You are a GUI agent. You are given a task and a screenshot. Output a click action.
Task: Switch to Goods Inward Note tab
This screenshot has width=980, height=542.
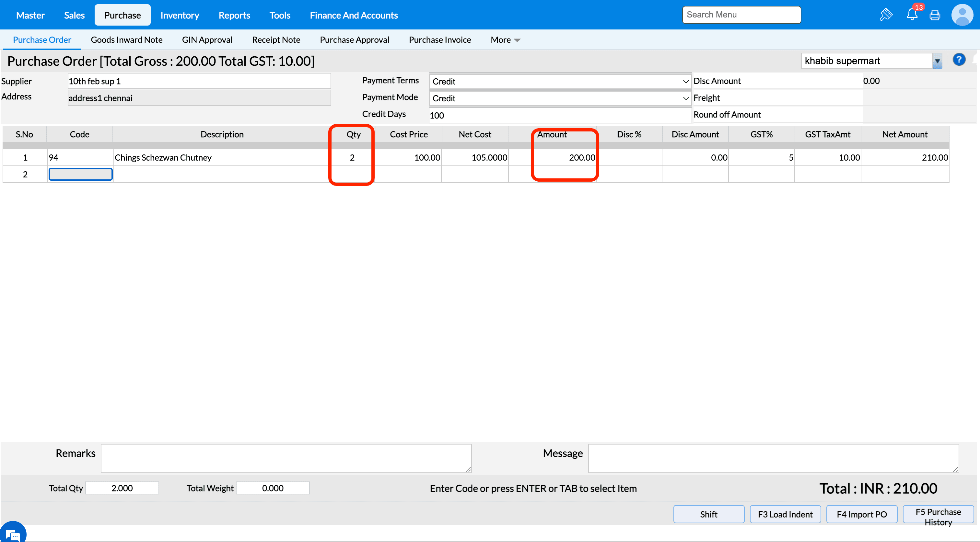(126, 40)
